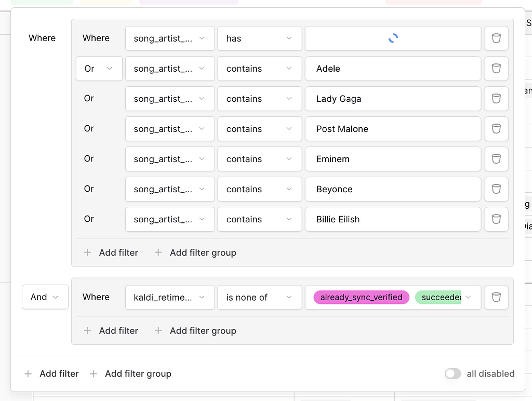The image size is (532, 401).
Task: Open the is none of operator dropdown
Action: [259, 297]
